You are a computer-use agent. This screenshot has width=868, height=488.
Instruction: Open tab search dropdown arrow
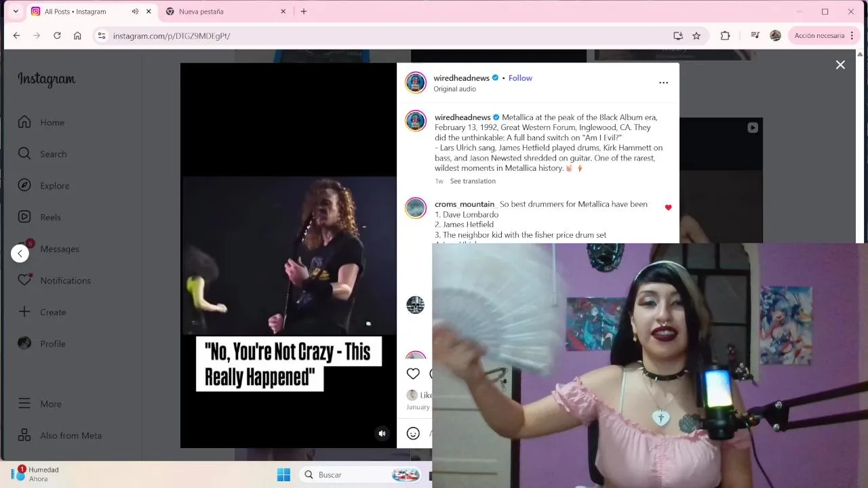tap(16, 12)
